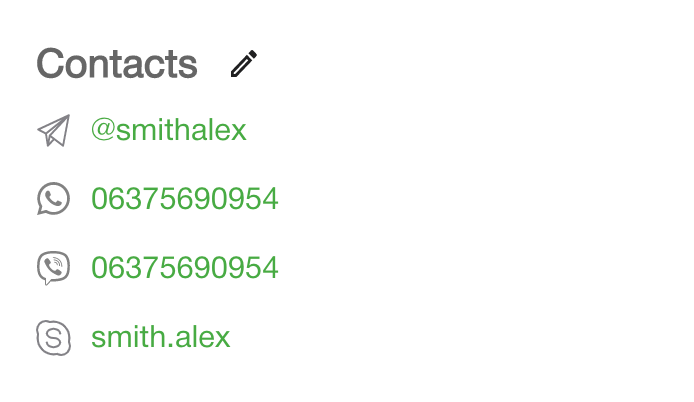Select the Contacts heading
The width and height of the screenshot is (694, 402).
tap(117, 64)
